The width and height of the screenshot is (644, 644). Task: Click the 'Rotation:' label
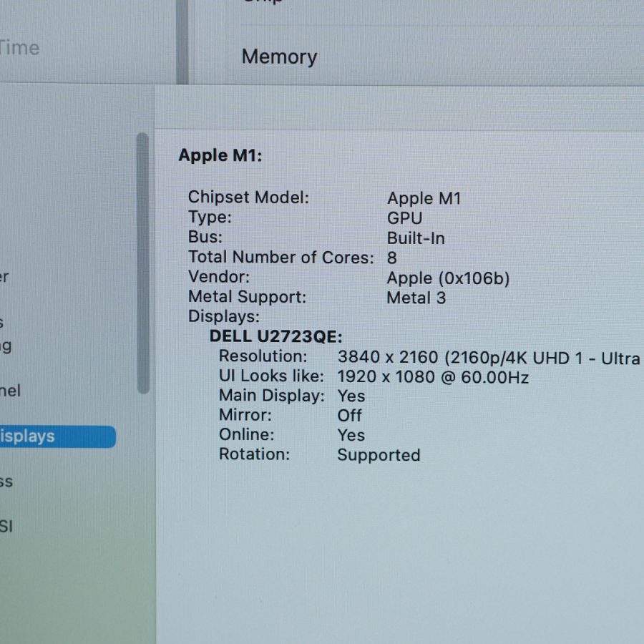(x=254, y=454)
